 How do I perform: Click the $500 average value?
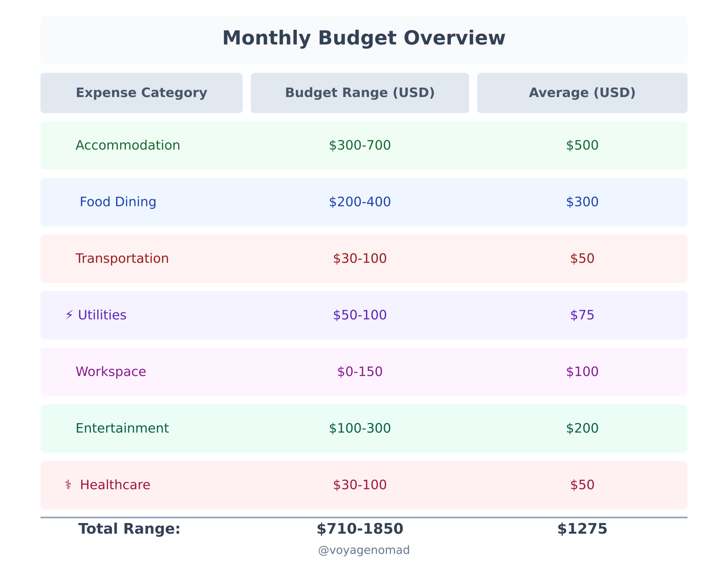[582, 146]
